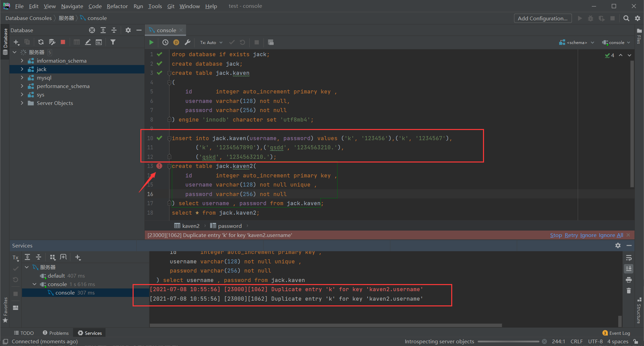Open the <schema> selector dropdown
This screenshot has height=346, width=644.
coord(577,42)
